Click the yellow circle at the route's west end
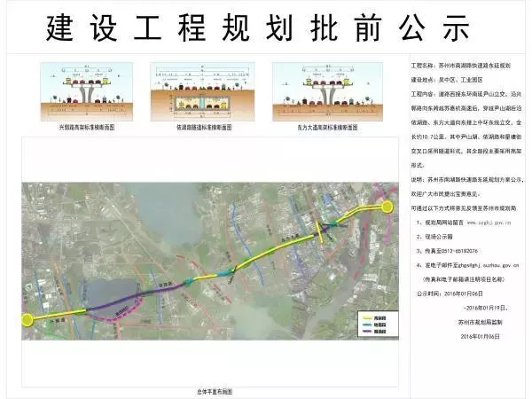 [x=27, y=319]
